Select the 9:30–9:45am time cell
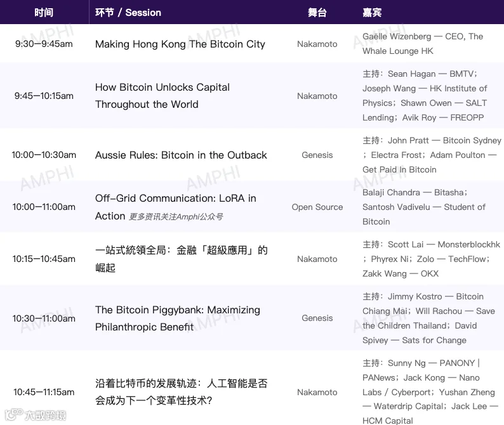504x425 pixels. [44, 44]
